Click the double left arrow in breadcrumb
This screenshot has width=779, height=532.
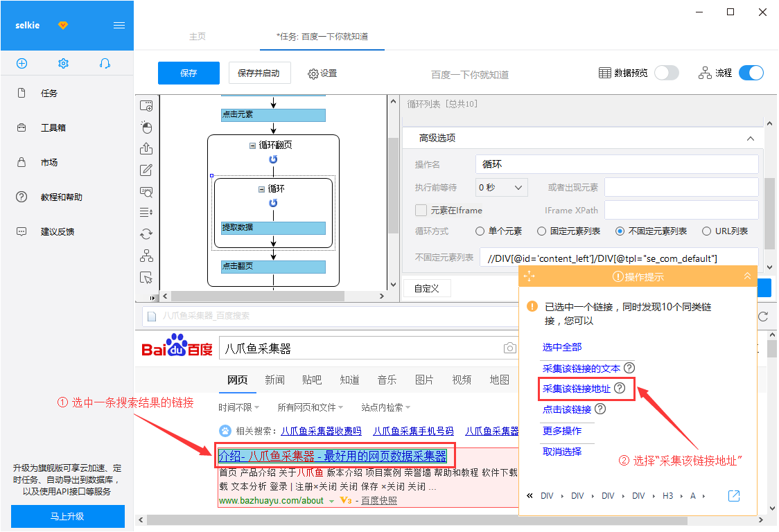[529, 496]
